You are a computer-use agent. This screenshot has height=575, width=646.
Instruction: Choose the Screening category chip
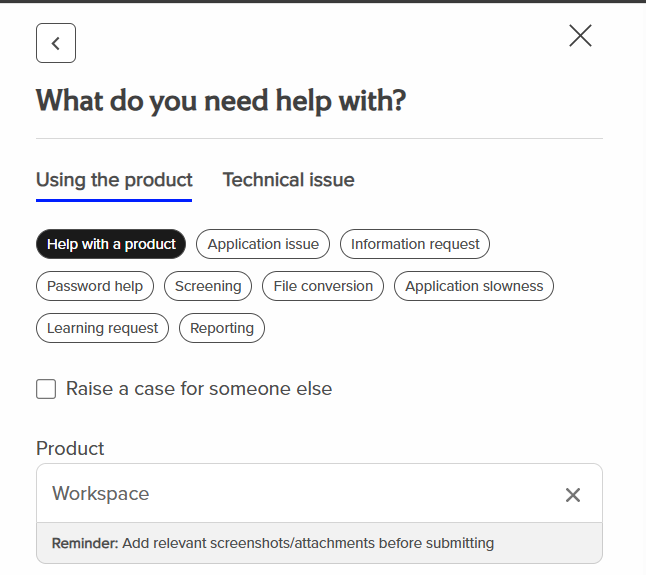pyautogui.click(x=208, y=286)
